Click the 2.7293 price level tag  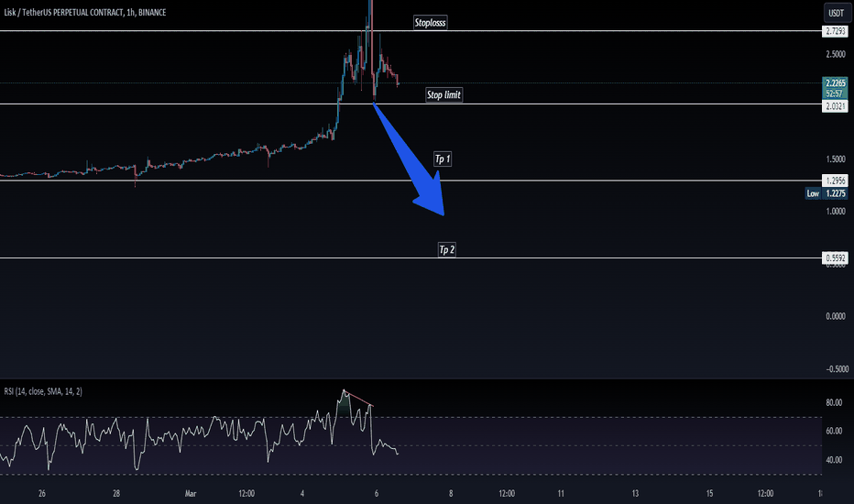click(836, 31)
